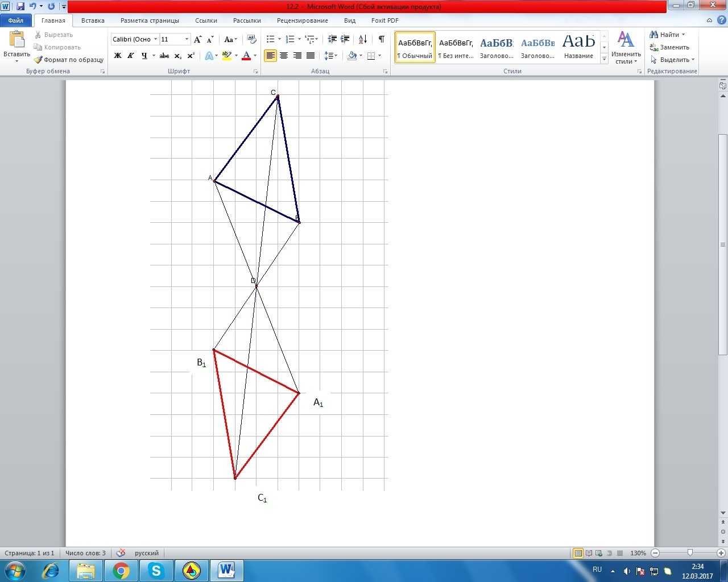Toggle show paragraph marks (¶)

click(381, 39)
